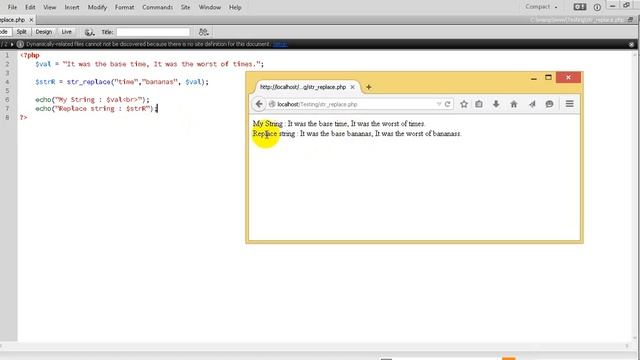
Task: Reload the browser page
Action: click(x=447, y=104)
